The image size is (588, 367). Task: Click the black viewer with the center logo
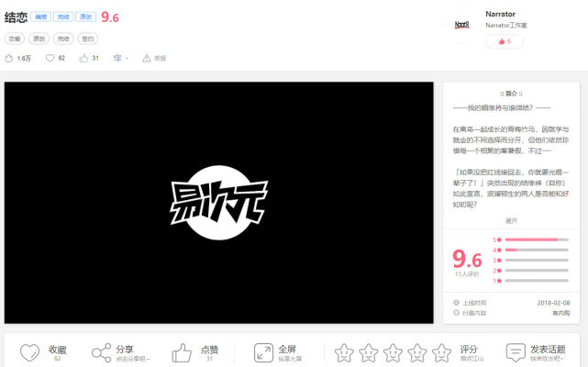coord(219,203)
